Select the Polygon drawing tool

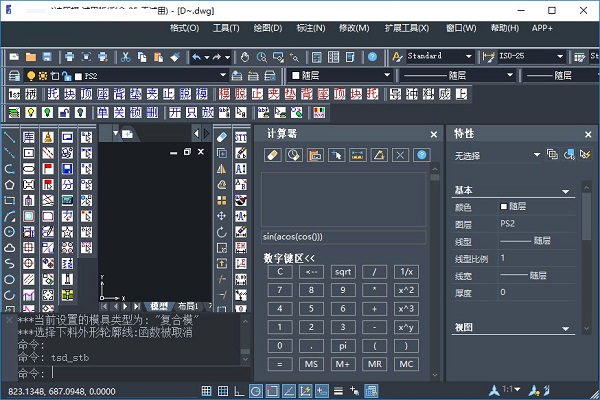(x=9, y=184)
